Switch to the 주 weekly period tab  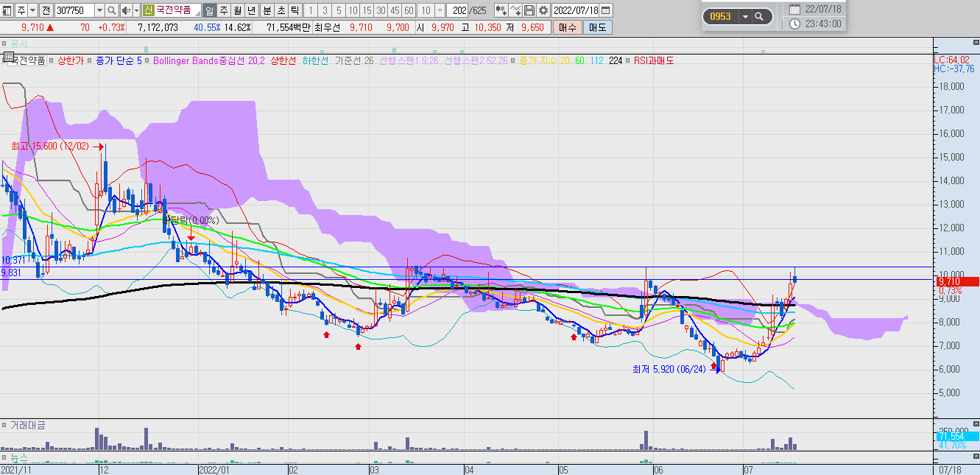coord(224,10)
